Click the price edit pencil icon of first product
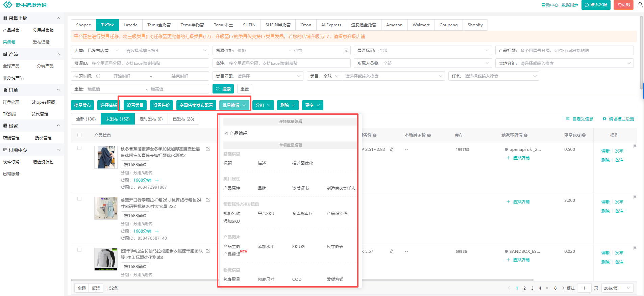644x296 pixels. [392, 150]
